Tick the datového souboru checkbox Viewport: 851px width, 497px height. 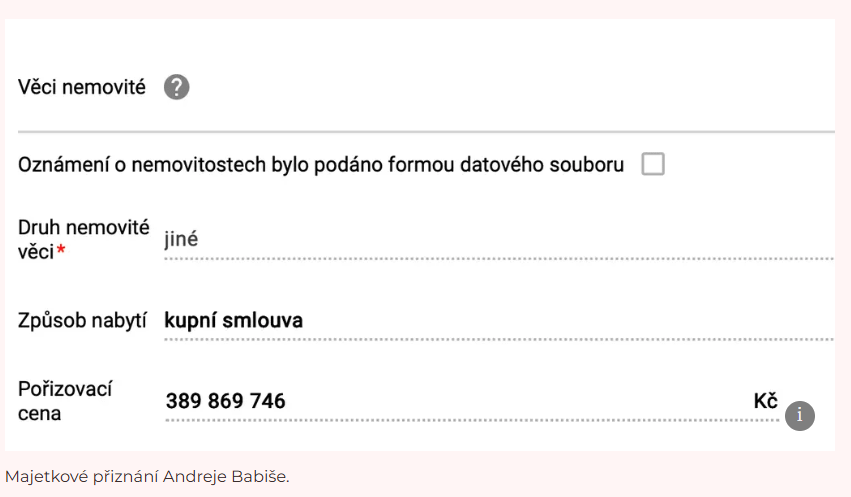click(652, 164)
